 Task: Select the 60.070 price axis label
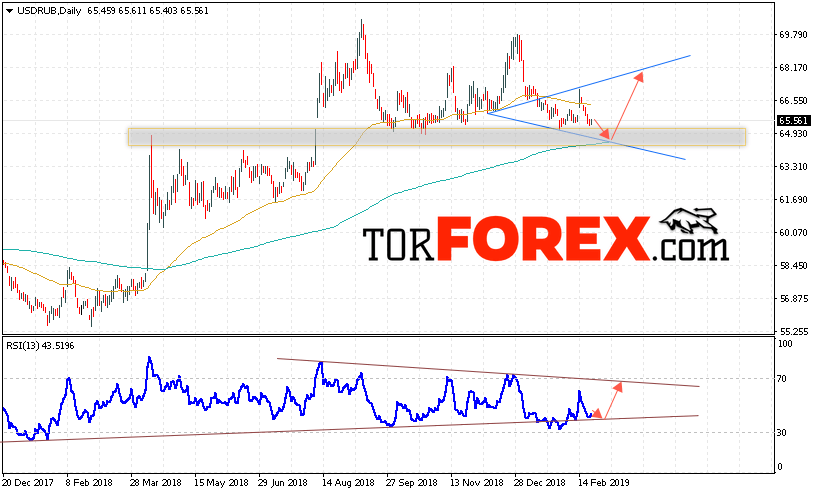coord(793,232)
